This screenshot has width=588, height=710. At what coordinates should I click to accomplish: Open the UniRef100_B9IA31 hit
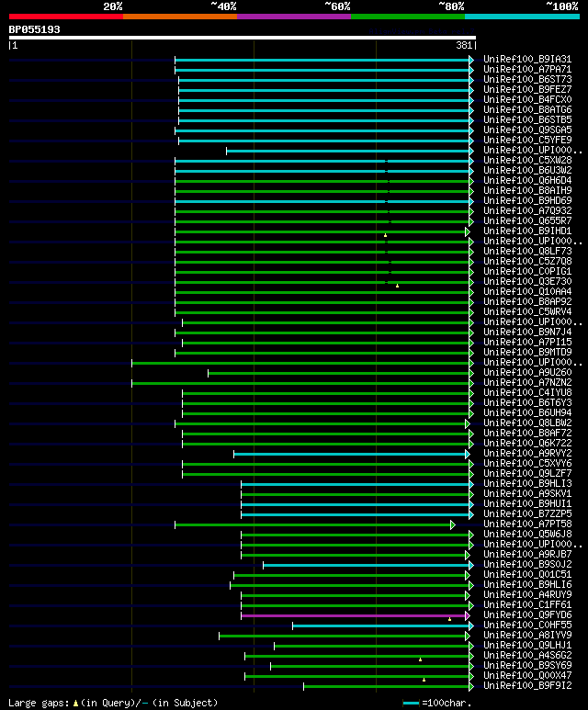coord(527,60)
